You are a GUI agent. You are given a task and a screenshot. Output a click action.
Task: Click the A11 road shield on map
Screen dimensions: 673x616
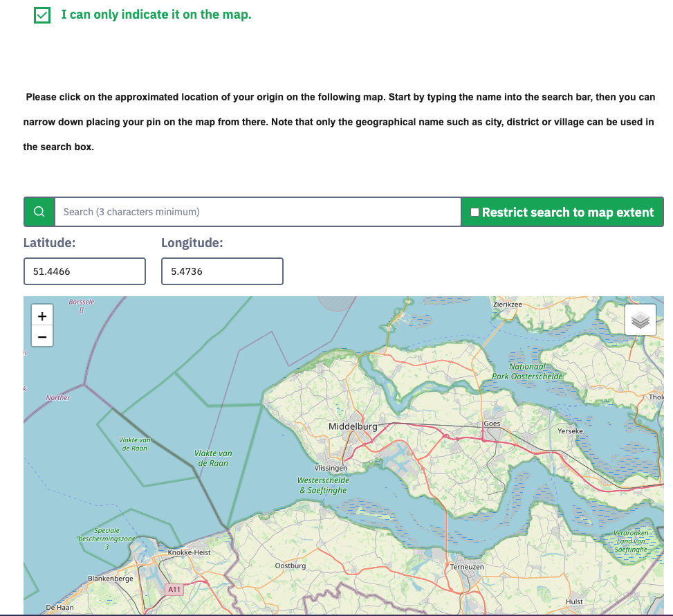(174, 590)
